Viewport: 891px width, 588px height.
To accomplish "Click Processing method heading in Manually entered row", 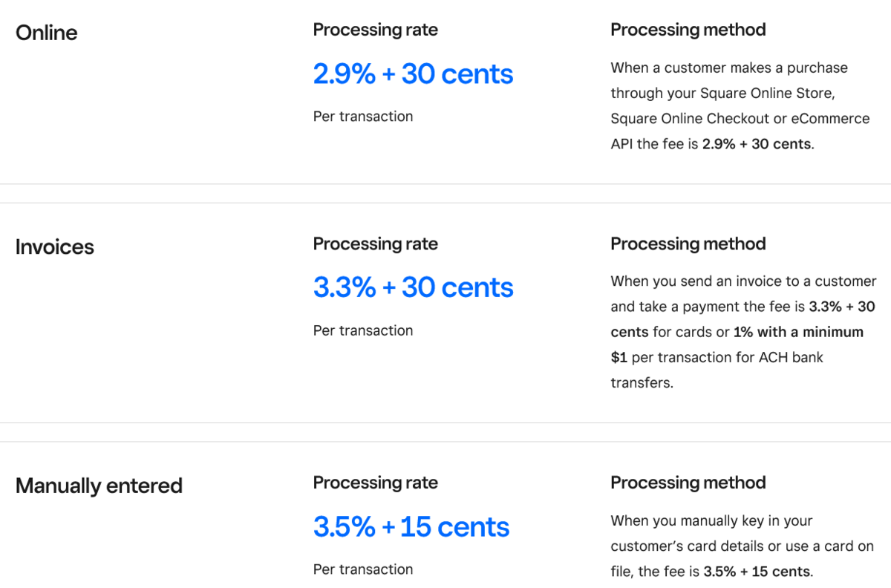I will 688,483.
